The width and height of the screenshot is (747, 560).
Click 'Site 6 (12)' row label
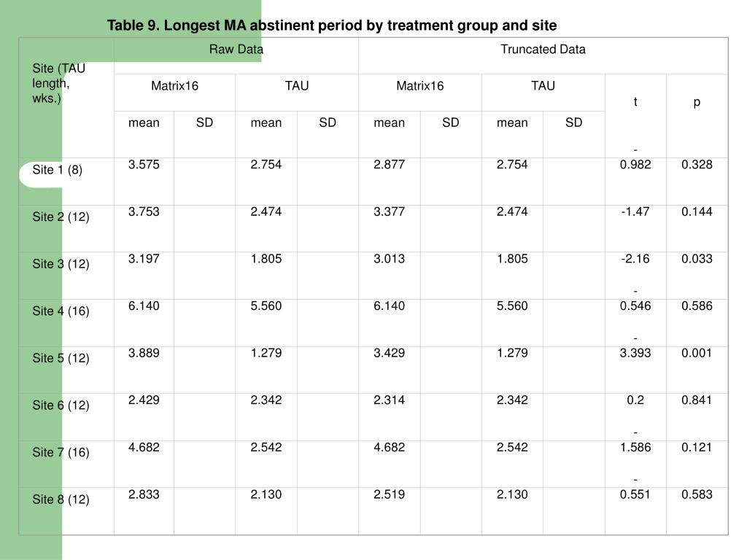[61, 405]
